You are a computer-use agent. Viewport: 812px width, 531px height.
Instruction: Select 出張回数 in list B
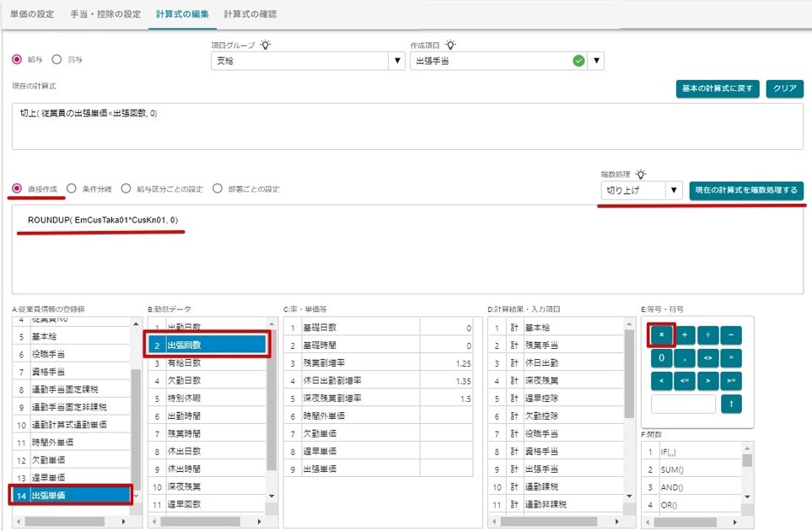(x=207, y=345)
